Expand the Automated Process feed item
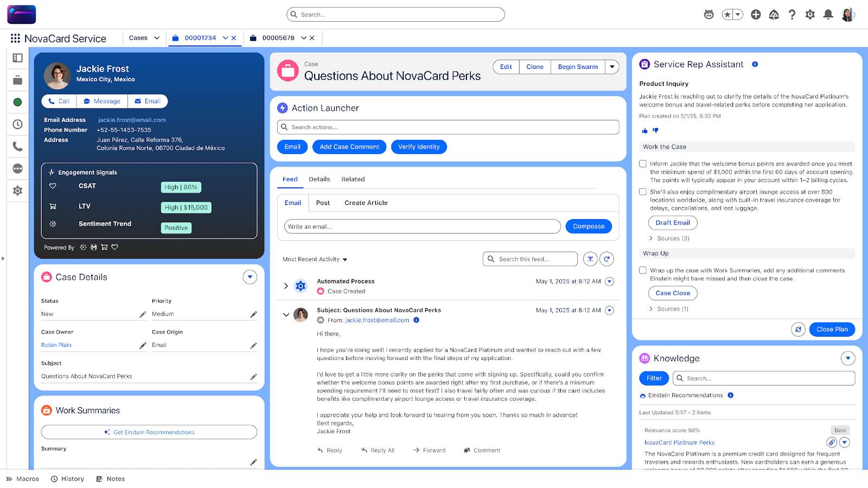Screen dimensions: 868x488 coord(286,286)
